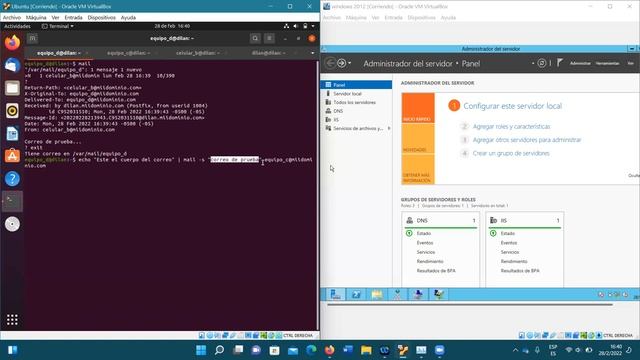Click the Ubuntu network status icon

(286, 26)
